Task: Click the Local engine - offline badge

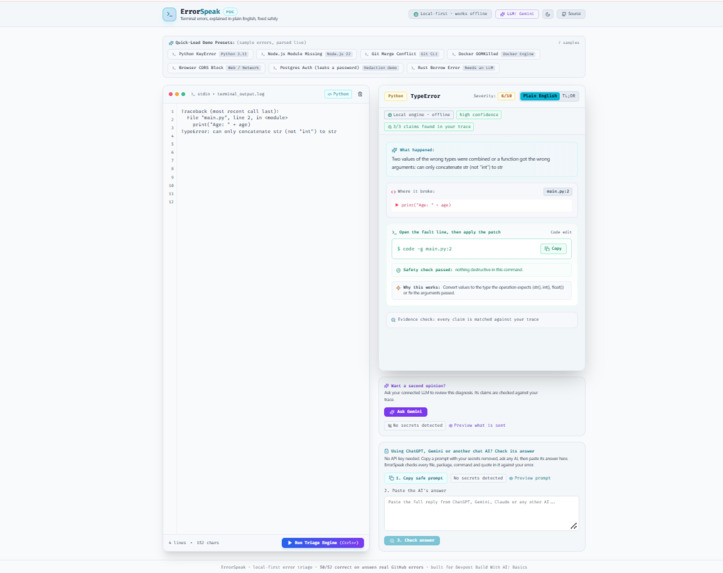Action: (419, 115)
